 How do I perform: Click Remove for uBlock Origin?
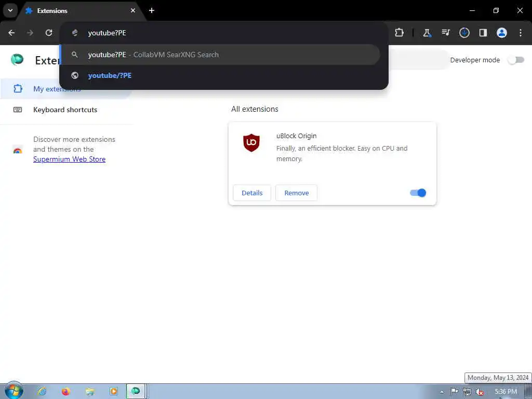coord(297,193)
